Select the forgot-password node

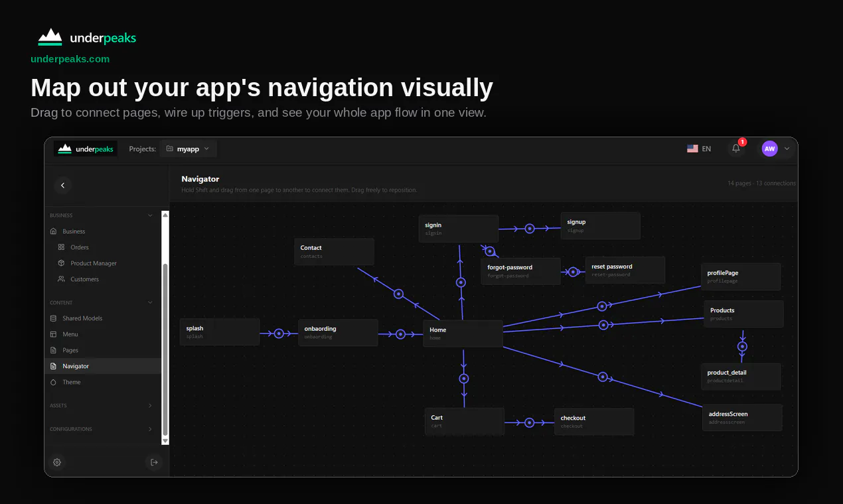tap(521, 271)
